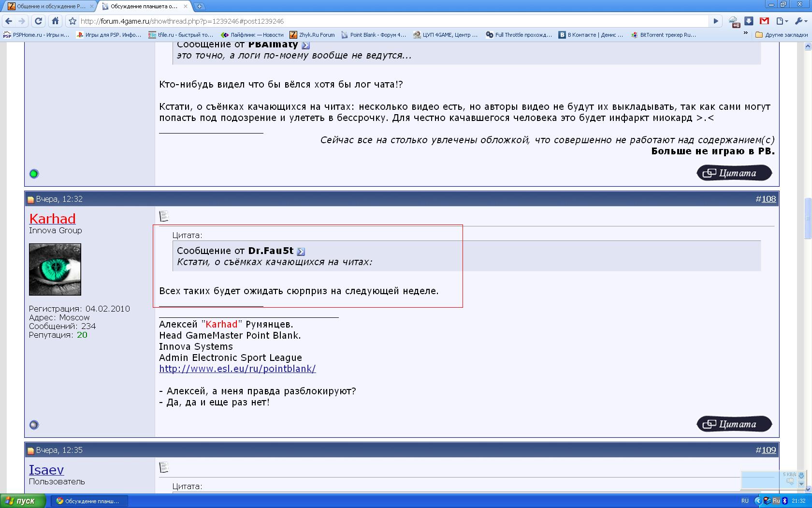
Task: Show hidden bookmarks with the chevron
Action: tap(745, 33)
